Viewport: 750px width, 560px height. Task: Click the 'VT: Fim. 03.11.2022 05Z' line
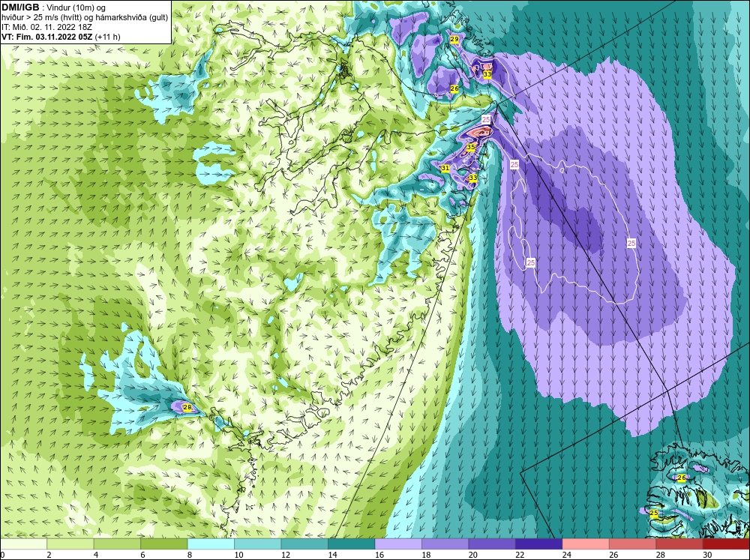coord(47,37)
